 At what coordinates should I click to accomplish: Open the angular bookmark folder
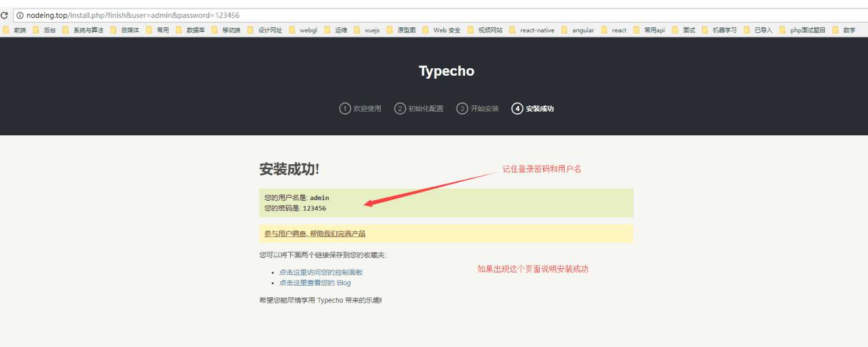pyautogui.click(x=577, y=30)
